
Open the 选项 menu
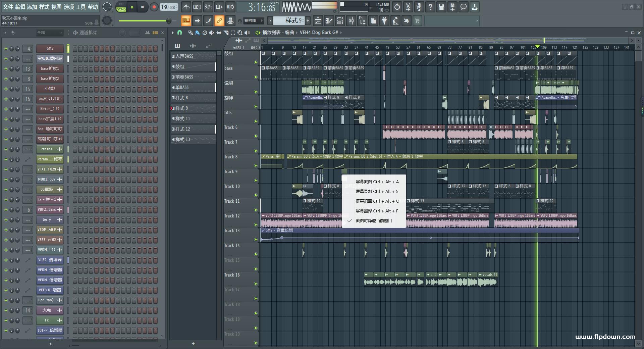tap(69, 7)
